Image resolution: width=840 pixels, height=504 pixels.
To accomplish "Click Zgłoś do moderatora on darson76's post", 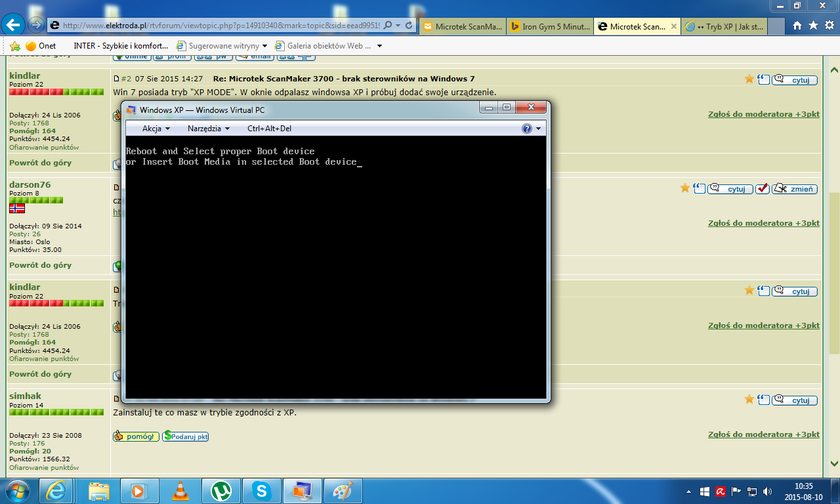I will tap(764, 223).
